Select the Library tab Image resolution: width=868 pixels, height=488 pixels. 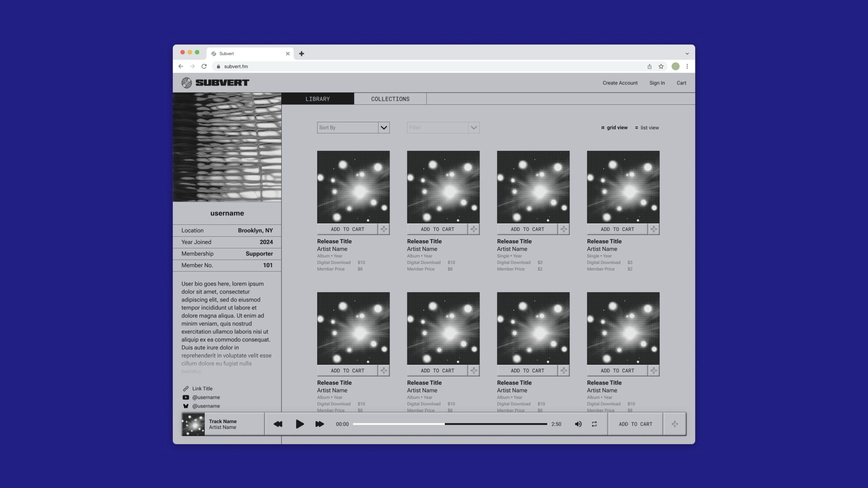click(x=317, y=99)
